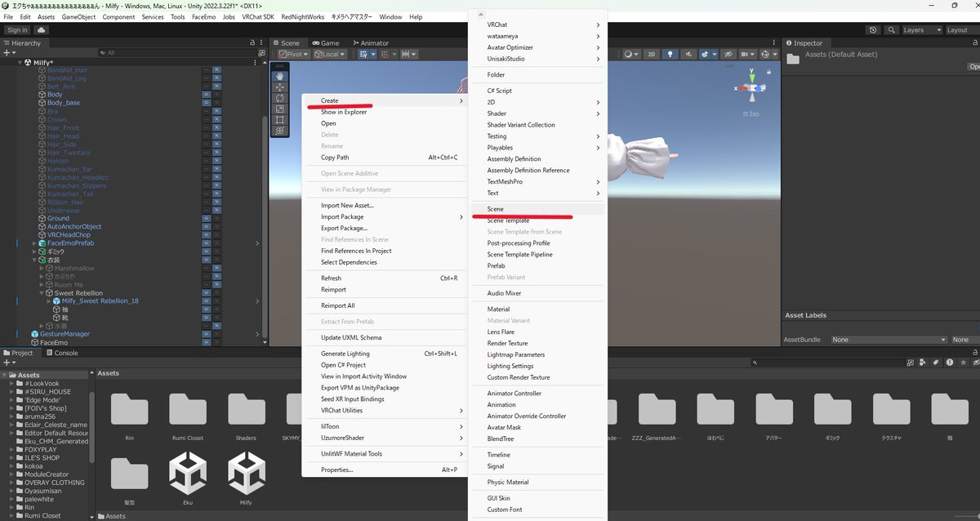Choose Scene from the Create submenu

[x=538, y=209]
